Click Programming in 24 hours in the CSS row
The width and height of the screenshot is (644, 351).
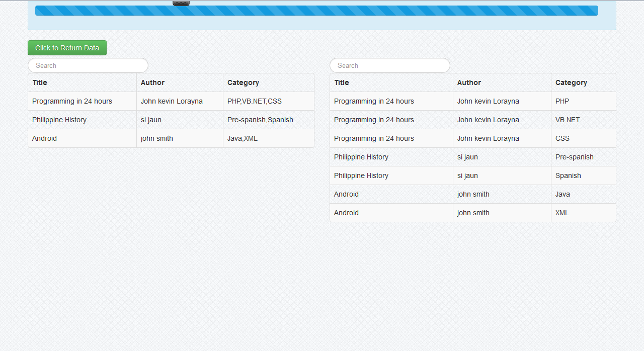tap(374, 138)
